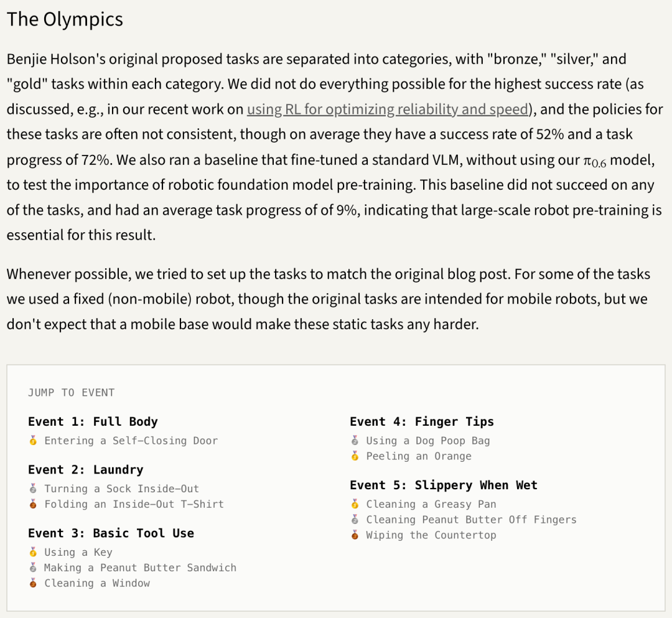
Task: Click silver medal icon beside Peanut Butter Sandwich
Action: (x=33, y=568)
